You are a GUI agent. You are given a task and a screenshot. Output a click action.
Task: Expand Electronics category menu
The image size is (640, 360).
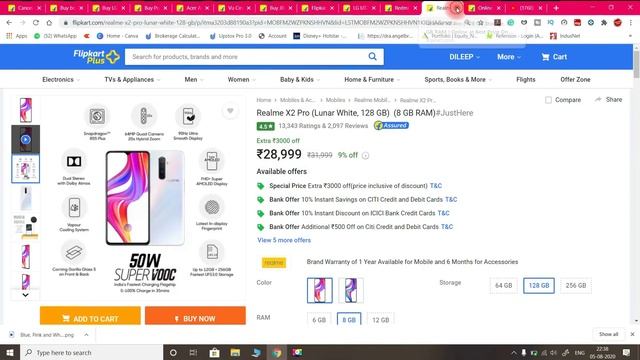pyautogui.click(x=61, y=80)
